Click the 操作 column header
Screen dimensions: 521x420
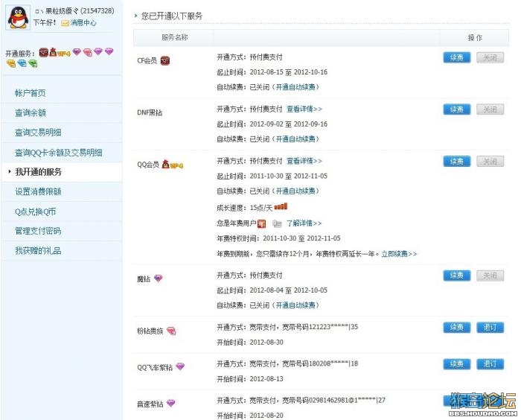475,38
